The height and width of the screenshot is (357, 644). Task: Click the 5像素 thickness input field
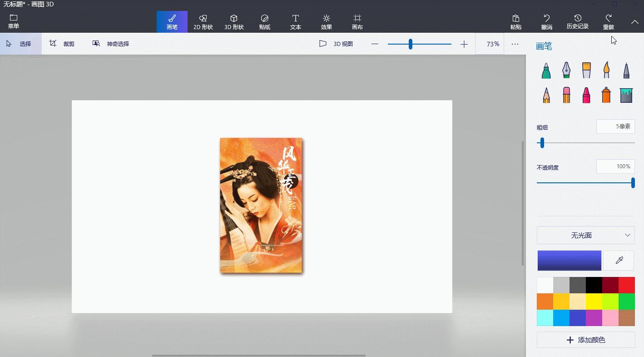point(615,126)
